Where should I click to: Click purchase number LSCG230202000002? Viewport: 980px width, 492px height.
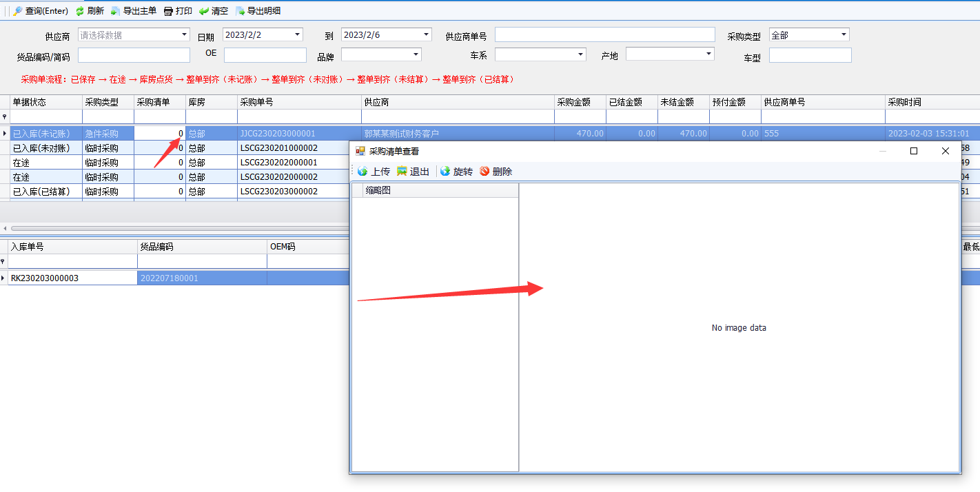click(278, 177)
